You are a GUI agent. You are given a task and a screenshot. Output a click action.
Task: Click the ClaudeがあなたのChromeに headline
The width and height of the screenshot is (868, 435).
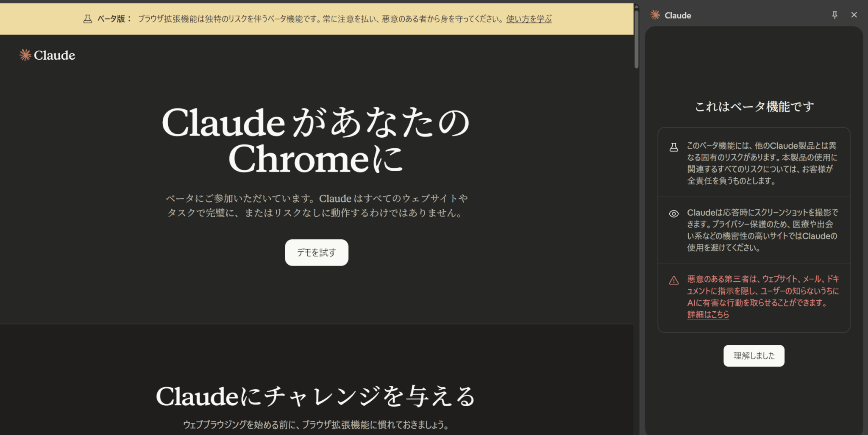coord(316,140)
